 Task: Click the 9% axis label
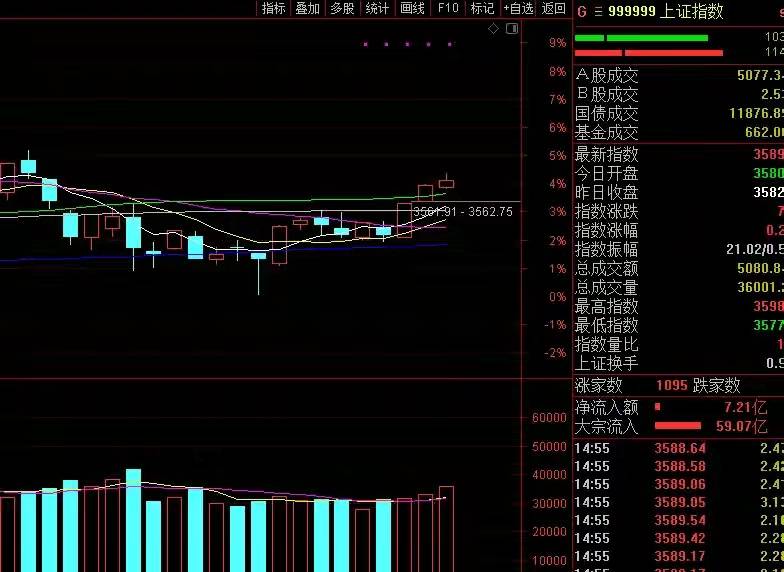click(558, 43)
